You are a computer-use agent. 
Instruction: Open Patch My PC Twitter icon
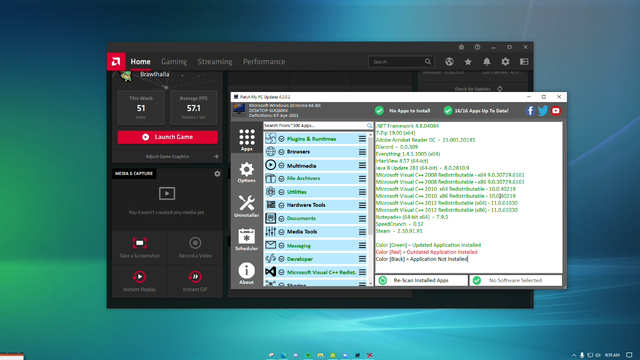(x=543, y=111)
